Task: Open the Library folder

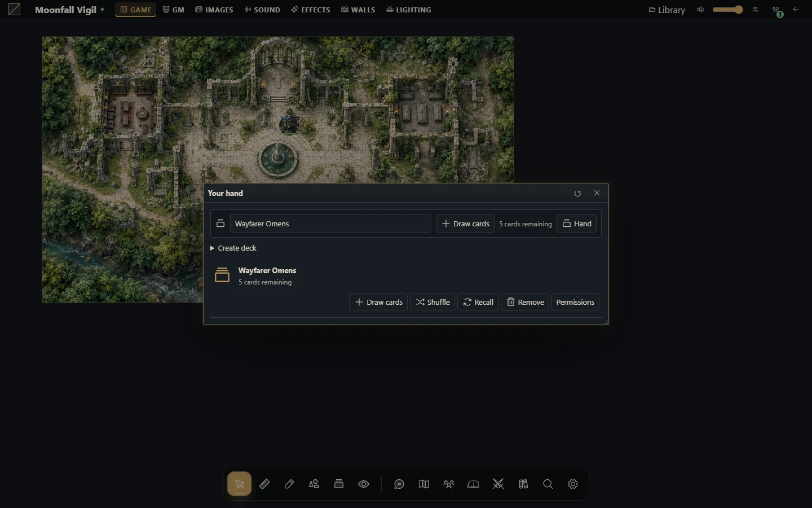Action: coord(667,10)
